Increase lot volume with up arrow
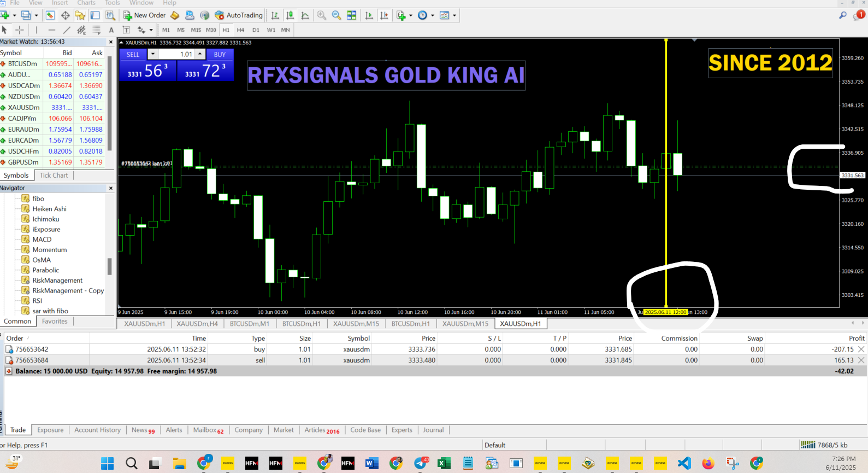The image size is (868, 473). [200, 54]
